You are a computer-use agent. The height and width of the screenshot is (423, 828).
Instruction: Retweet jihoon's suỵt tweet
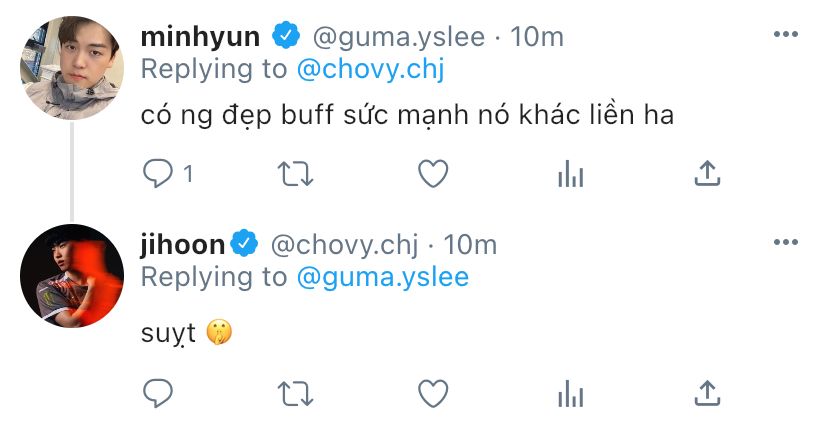[295, 394]
